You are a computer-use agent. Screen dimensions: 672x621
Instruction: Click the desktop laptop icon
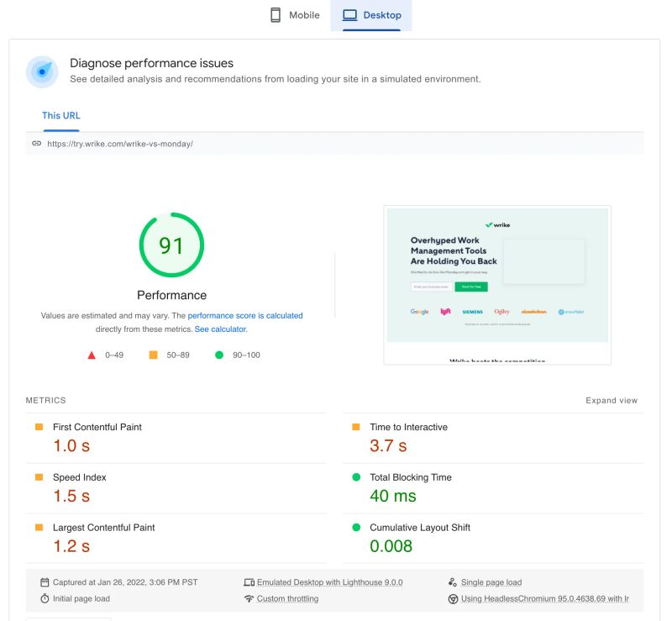pyautogui.click(x=349, y=15)
